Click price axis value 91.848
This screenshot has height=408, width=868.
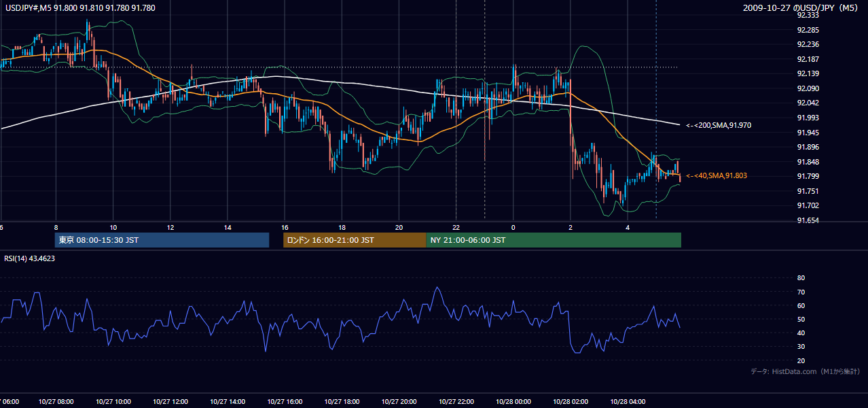point(808,162)
